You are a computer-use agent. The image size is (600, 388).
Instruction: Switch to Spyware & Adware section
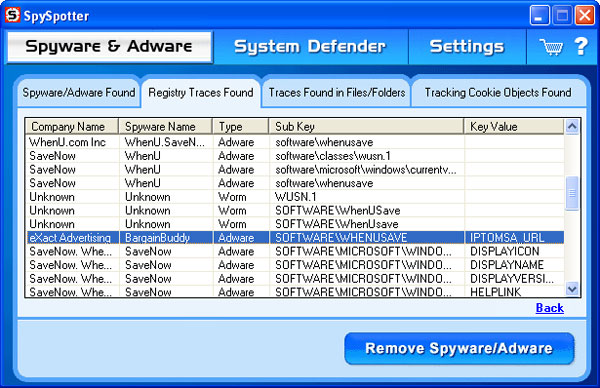[109, 47]
